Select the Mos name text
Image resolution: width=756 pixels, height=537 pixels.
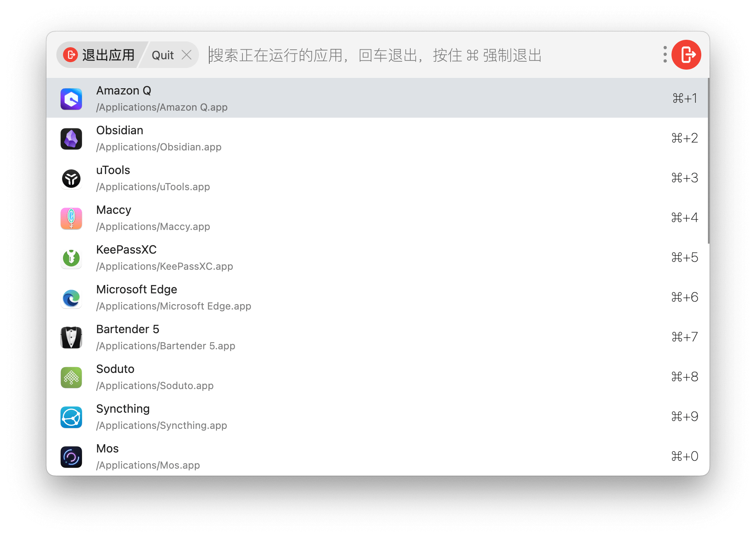(107, 448)
